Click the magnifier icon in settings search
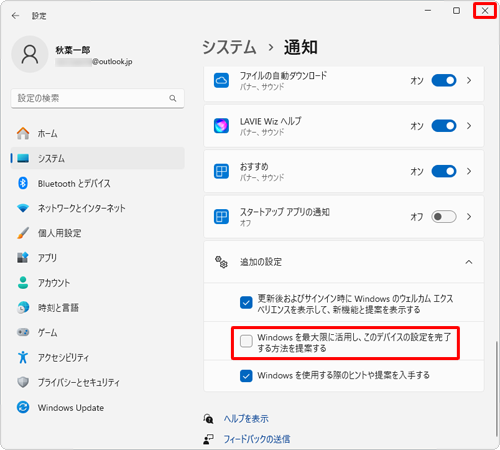The image size is (500, 450). [x=173, y=98]
